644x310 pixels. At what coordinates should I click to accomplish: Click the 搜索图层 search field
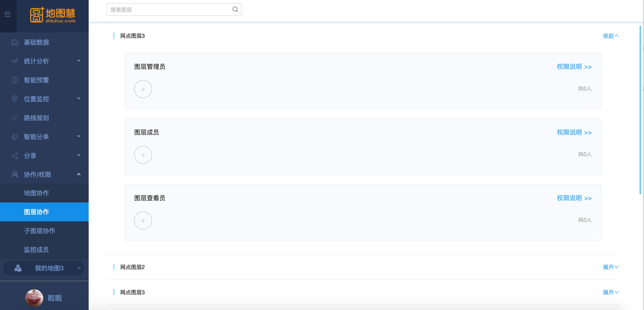pyautogui.click(x=174, y=9)
